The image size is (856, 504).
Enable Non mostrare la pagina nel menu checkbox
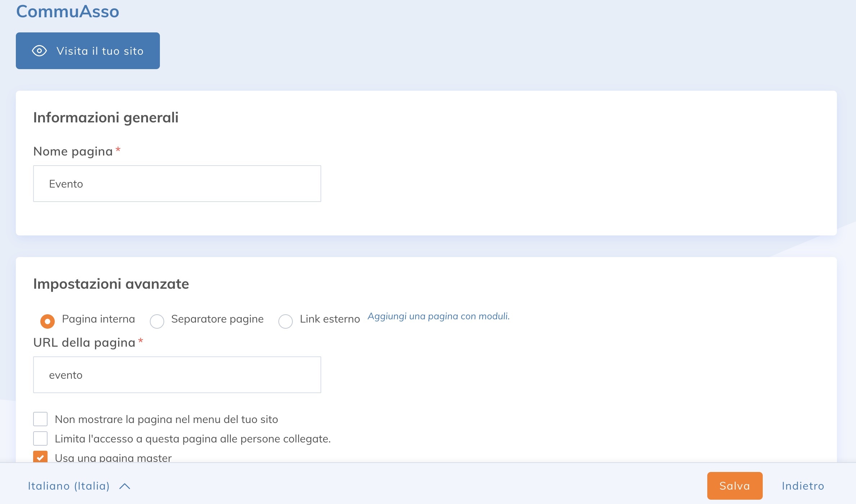[40, 419]
